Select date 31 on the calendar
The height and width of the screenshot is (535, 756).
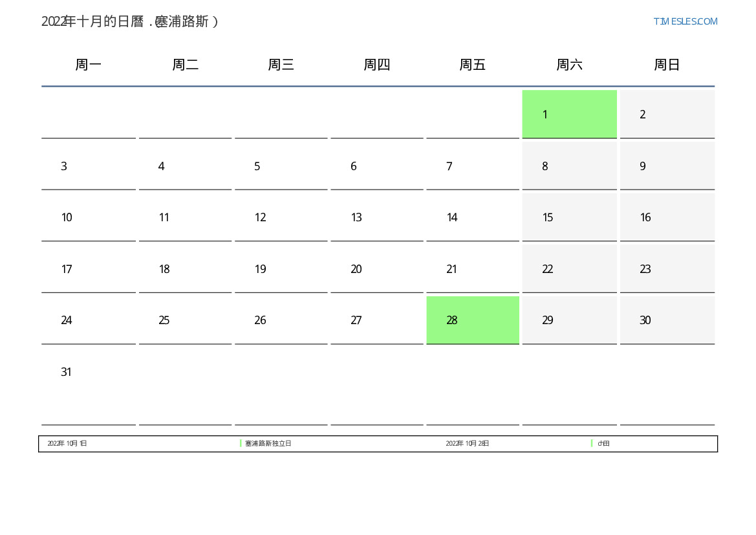(67, 372)
